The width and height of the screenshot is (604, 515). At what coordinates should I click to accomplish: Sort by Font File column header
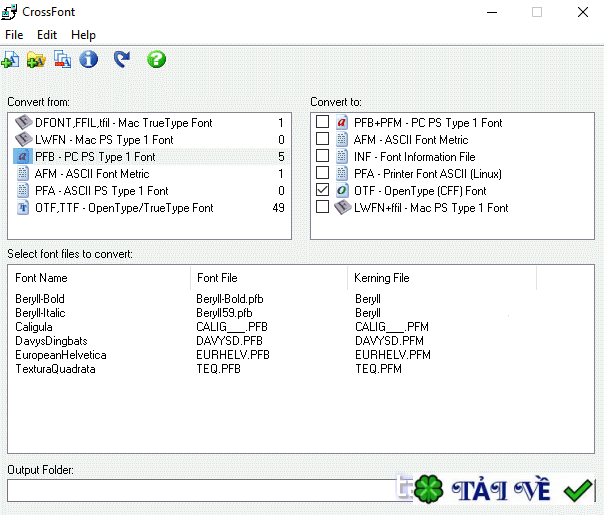point(269,278)
